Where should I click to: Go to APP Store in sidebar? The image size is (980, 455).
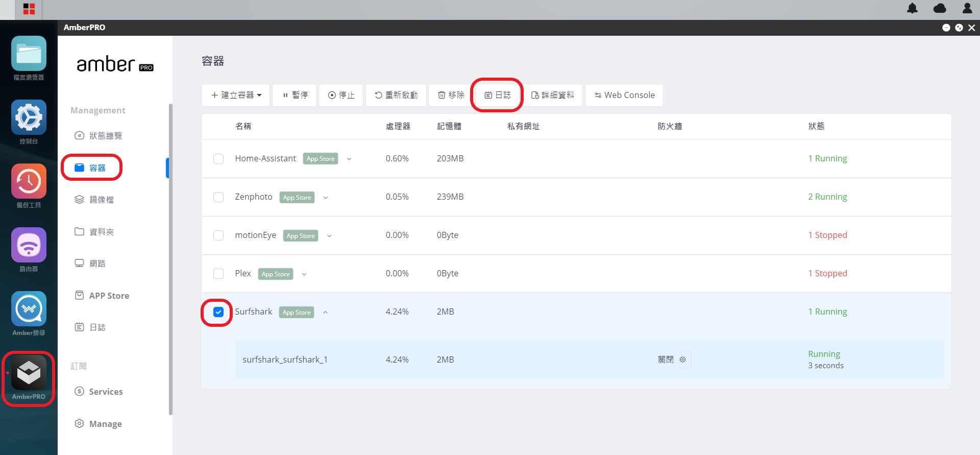tap(102, 296)
